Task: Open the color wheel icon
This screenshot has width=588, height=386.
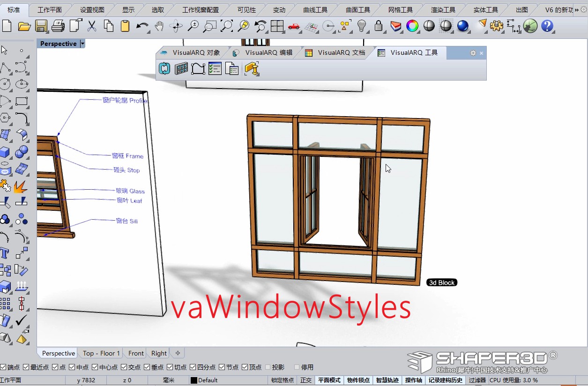Action: (412, 26)
